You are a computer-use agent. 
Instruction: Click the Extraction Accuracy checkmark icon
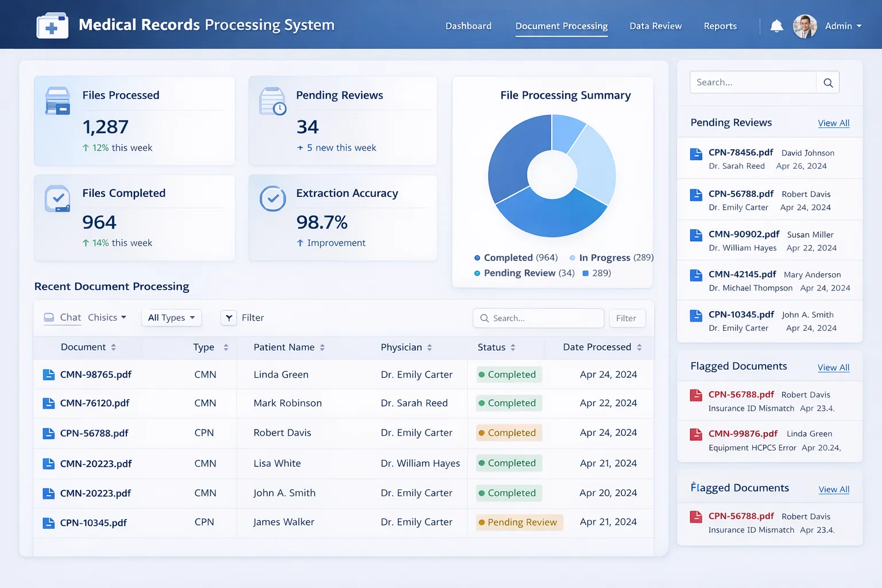273,199
